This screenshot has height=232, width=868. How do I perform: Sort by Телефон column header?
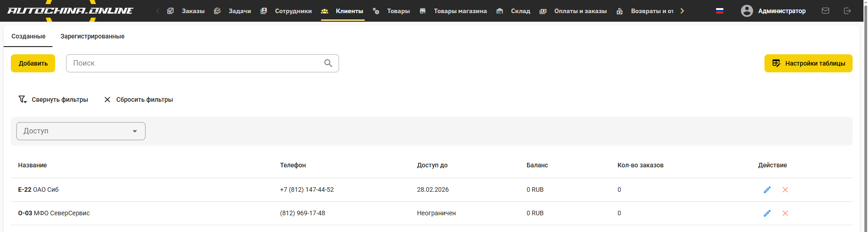293,165
